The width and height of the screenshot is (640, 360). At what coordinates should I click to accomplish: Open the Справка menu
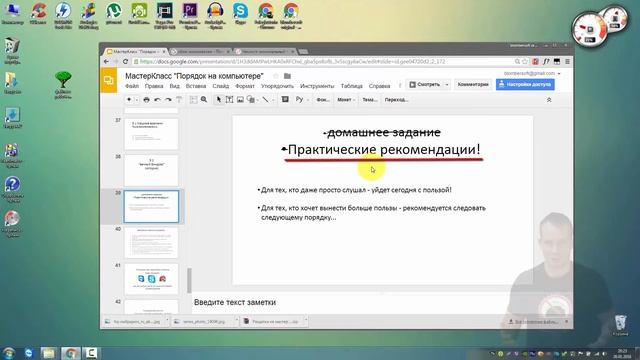(379, 86)
